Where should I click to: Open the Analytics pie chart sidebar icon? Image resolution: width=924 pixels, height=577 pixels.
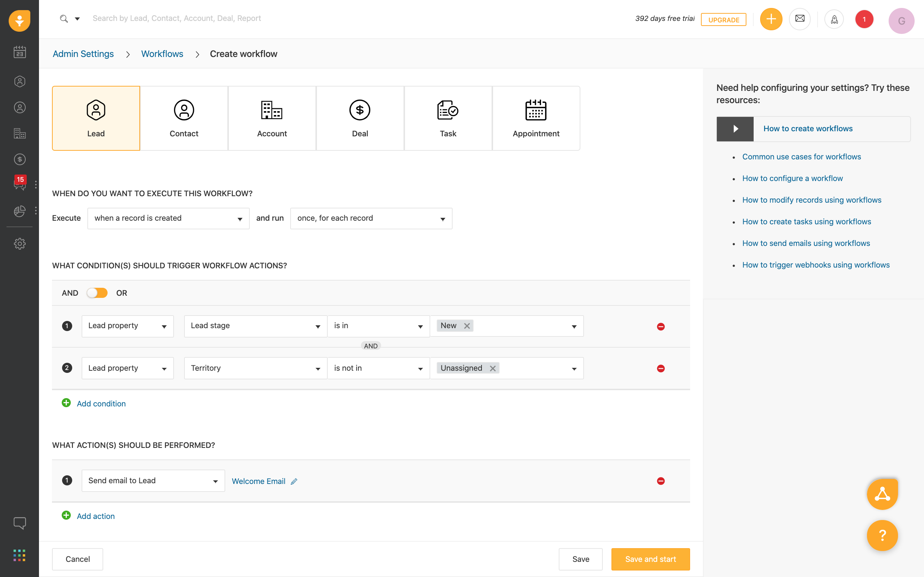tap(19, 211)
